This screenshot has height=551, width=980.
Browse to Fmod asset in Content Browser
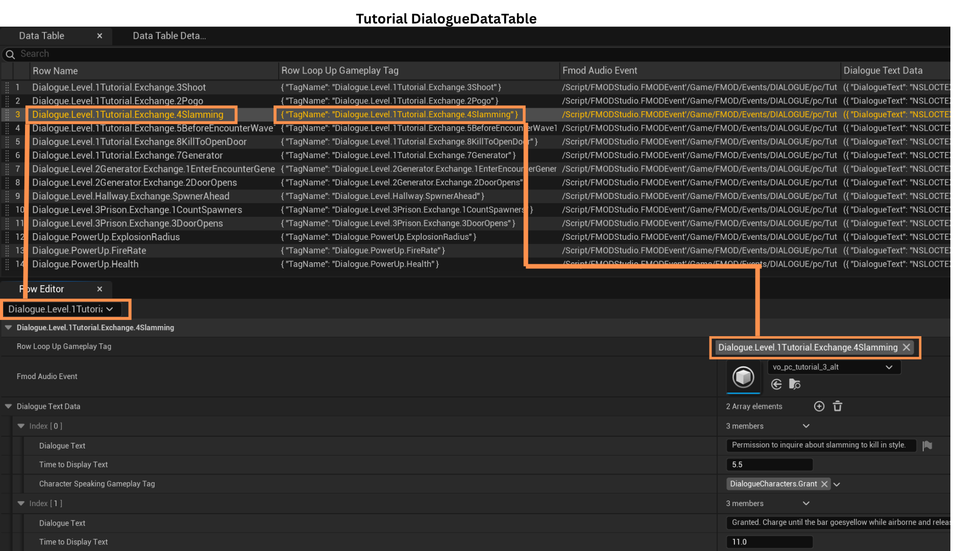[795, 384]
